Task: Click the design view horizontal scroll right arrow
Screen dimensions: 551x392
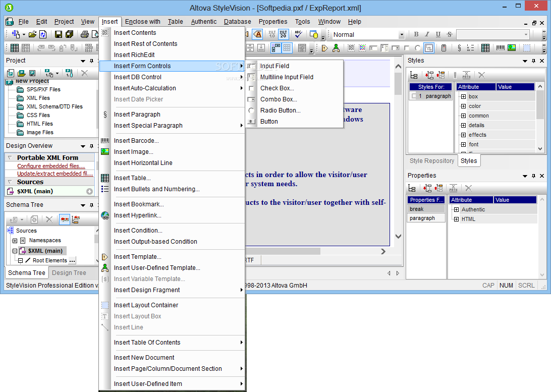Action: coord(383,252)
